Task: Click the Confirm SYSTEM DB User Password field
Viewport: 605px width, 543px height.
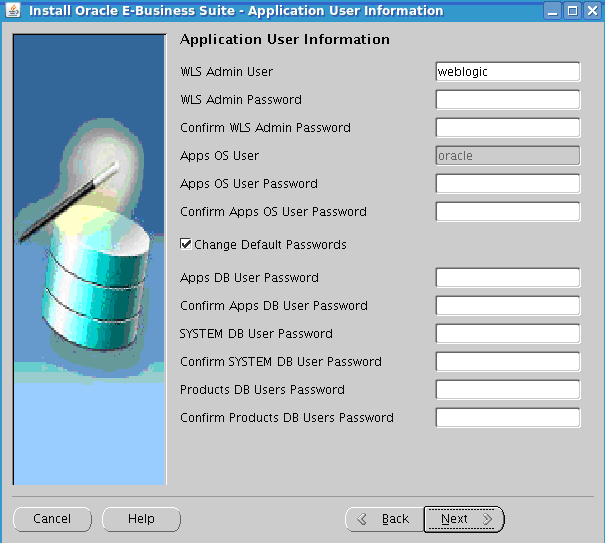Action: click(508, 362)
